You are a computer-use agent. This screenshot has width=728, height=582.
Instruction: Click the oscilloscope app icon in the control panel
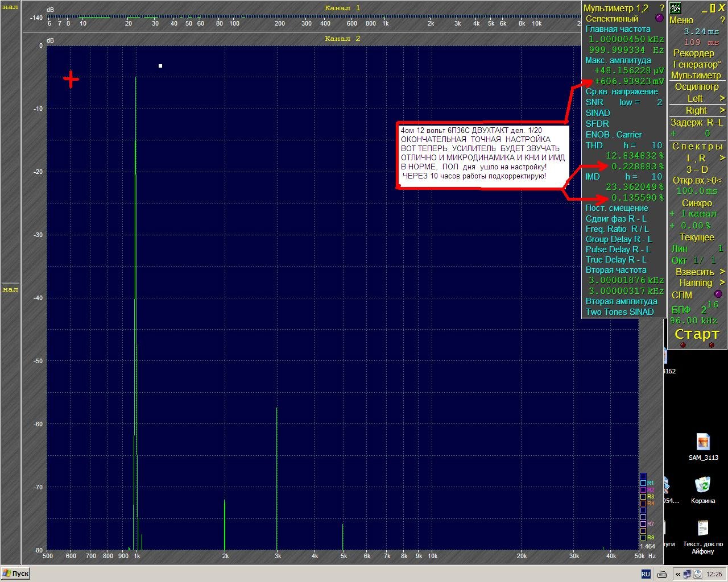(x=675, y=8)
